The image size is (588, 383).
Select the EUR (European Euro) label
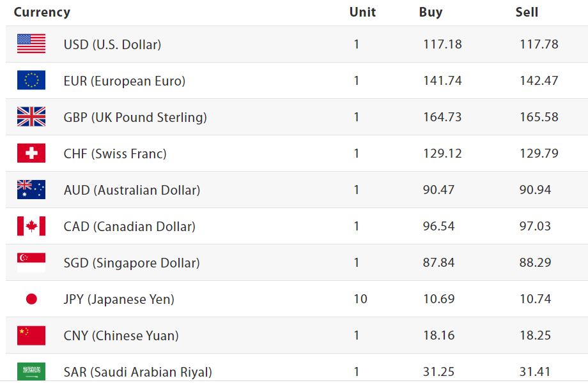(125, 81)
